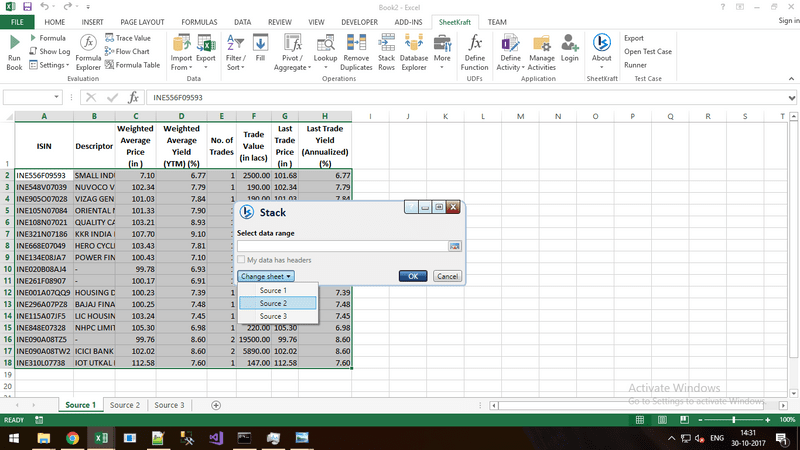Select cell containing INE548V07039
800x450 pixels.
(44, 187)
